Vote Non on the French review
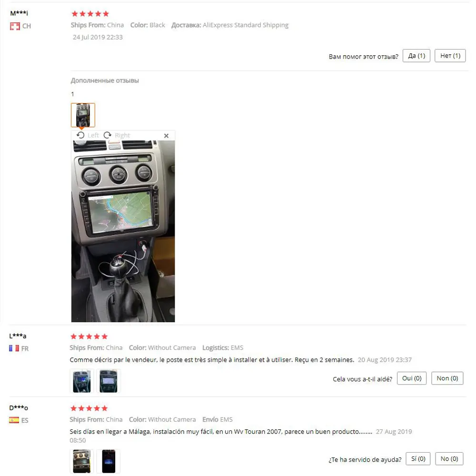 447,378
